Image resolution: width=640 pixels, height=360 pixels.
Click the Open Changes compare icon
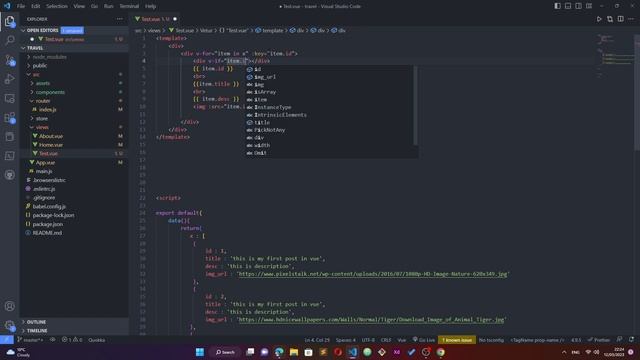[x=610, y=19]
